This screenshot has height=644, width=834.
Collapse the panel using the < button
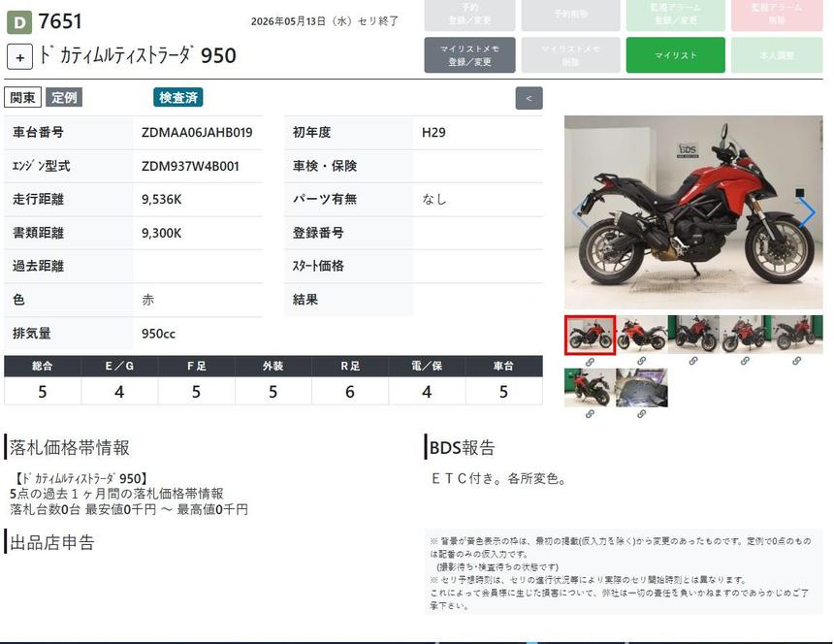[x=529, y=98]
